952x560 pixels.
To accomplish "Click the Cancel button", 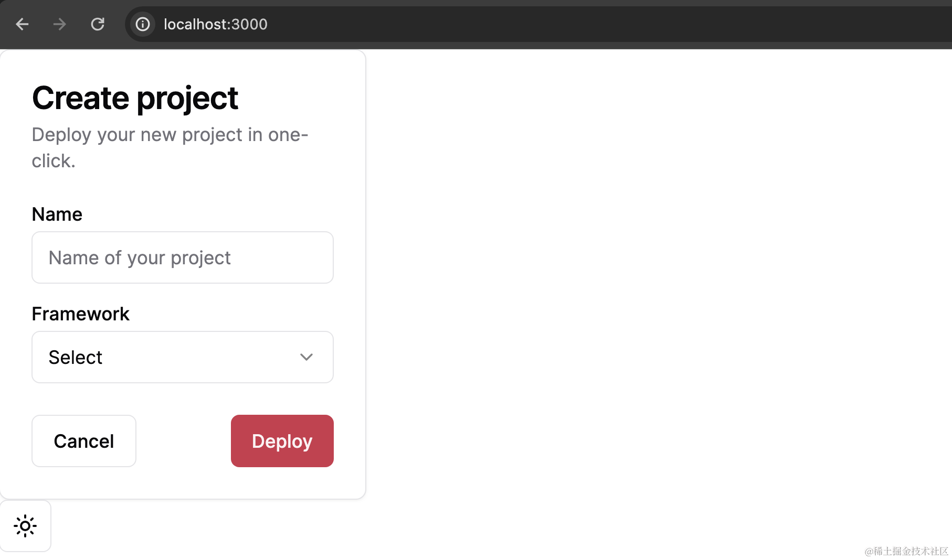I will 84,441.
